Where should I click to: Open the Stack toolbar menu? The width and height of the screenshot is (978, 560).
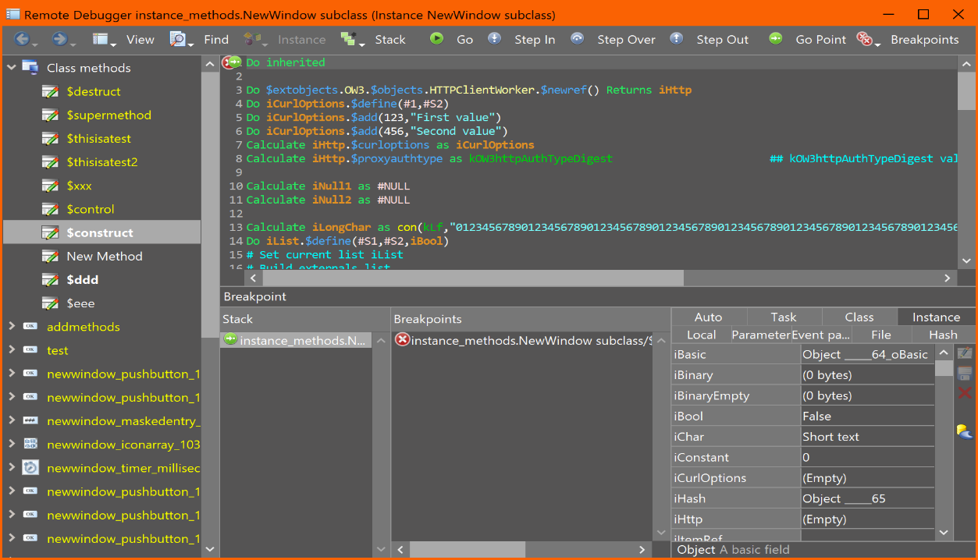pyautogui.click(x=374, y=39)
